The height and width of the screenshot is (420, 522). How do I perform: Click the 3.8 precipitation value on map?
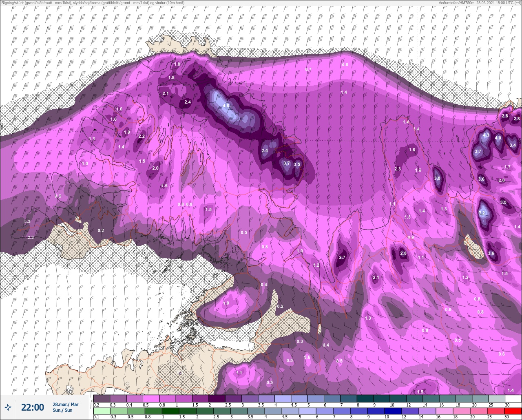coord(438,178)
